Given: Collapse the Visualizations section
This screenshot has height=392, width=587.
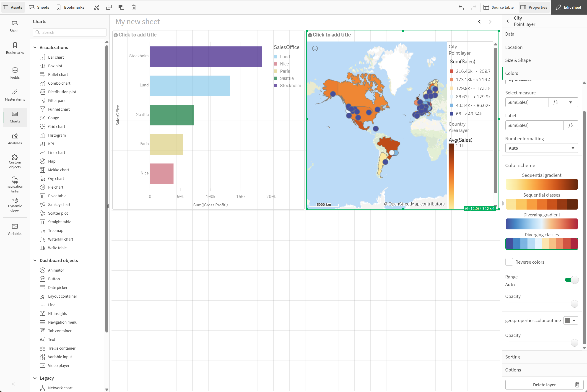Looking at the screenshot, I should [35, 47].
